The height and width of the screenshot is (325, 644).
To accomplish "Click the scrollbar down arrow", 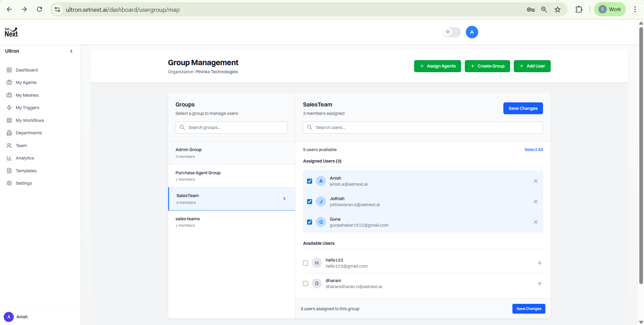I will coord(641,322).
